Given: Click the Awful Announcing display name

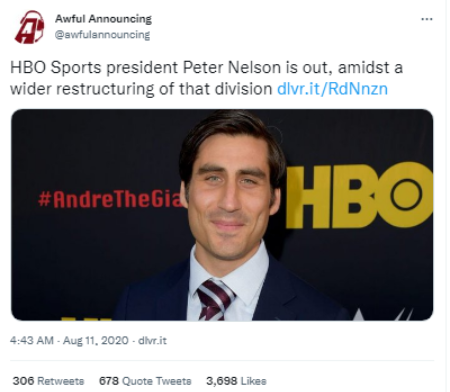Looking at the screenshot, I should point(103,19).
